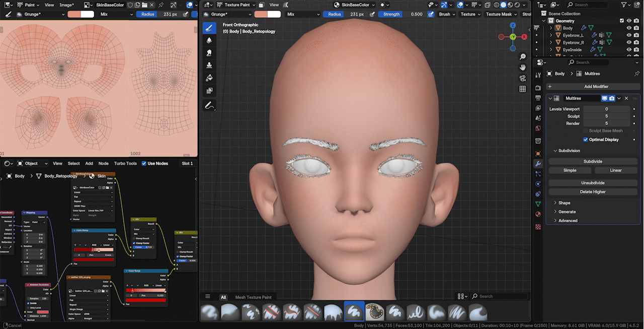The height and width of the screenshot is (329, 644).
Task: Open the Modifiers wrench properties tab
Action: click(x=538, y=164)
